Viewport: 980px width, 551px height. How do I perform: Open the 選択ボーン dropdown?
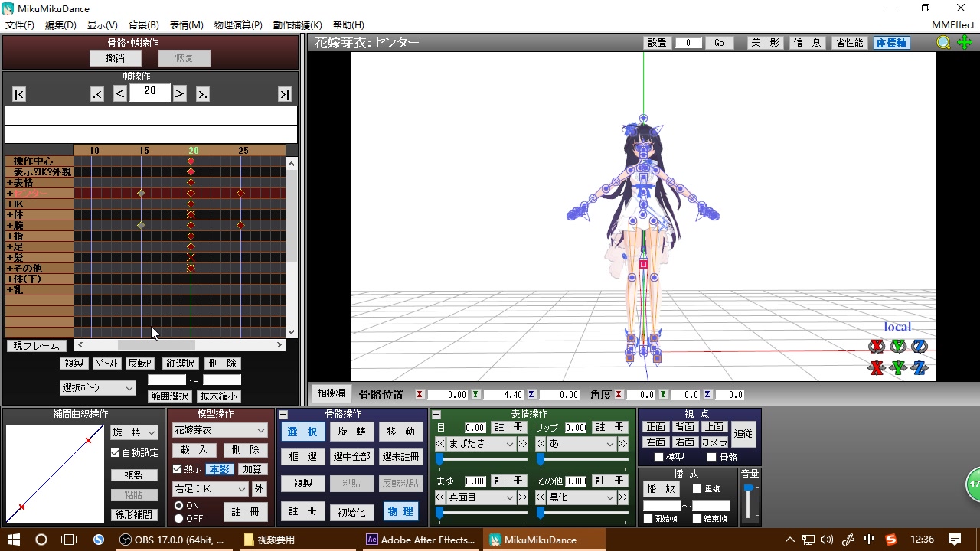pyautogui.click(x=97, y=388)
